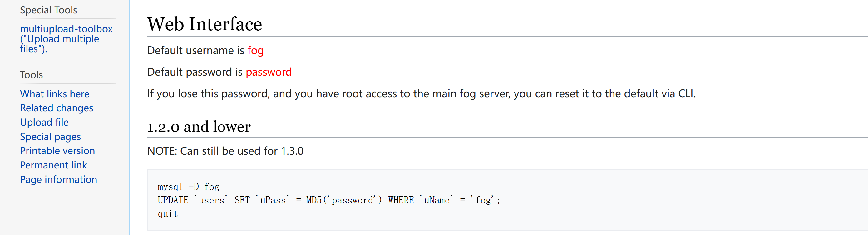Click the NOTE about 1.3.0 text
Viewport: 868px width, 235px height.
click(225, 151)
